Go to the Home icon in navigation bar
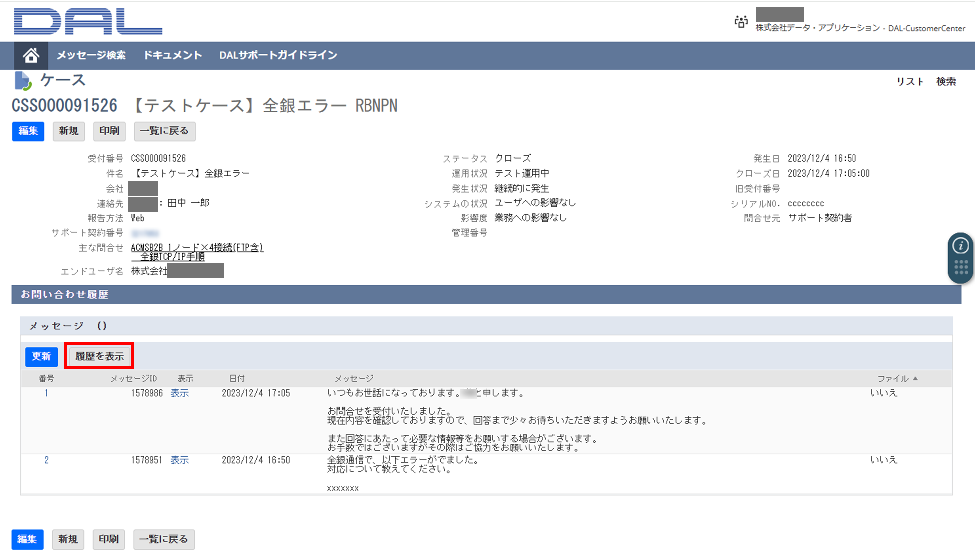Viewport: 975px width, 560px height. pyautogui.click(x=31, y=55)
